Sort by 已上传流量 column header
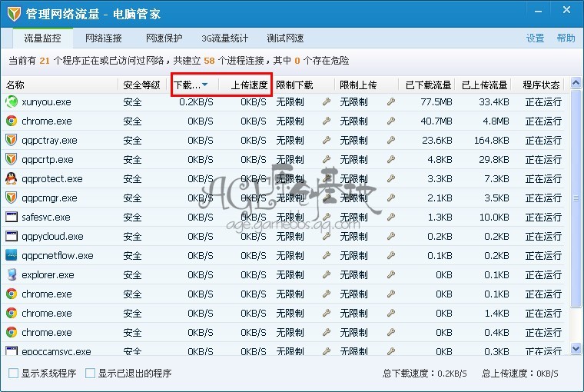Viewport: 584px width, 392px height. pos(485,85)
